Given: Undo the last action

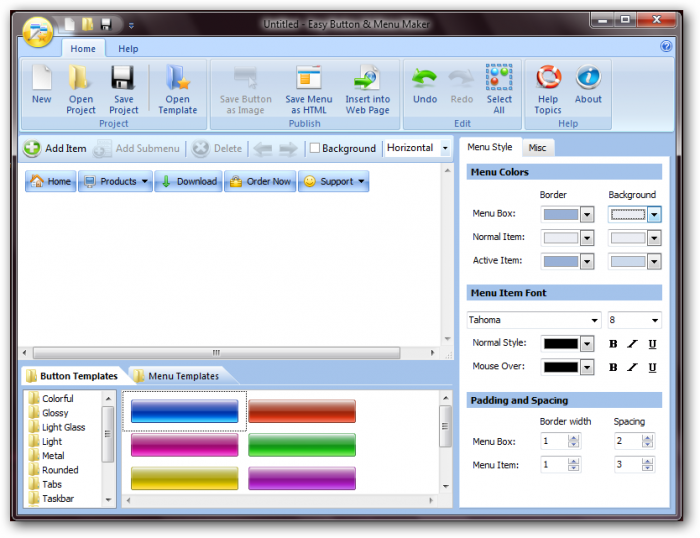Looking at the screenshot, I should point(425,87).
